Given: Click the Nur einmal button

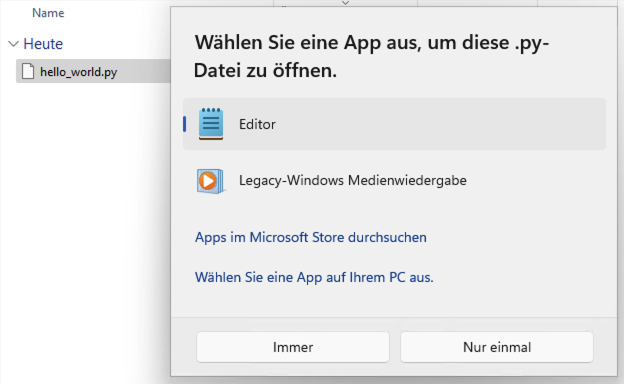Looking at the screenshot, I should (497, 347).
